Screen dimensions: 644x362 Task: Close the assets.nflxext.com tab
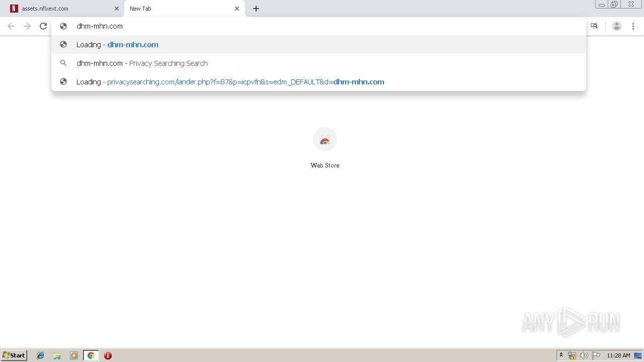[x=117, y=9]
